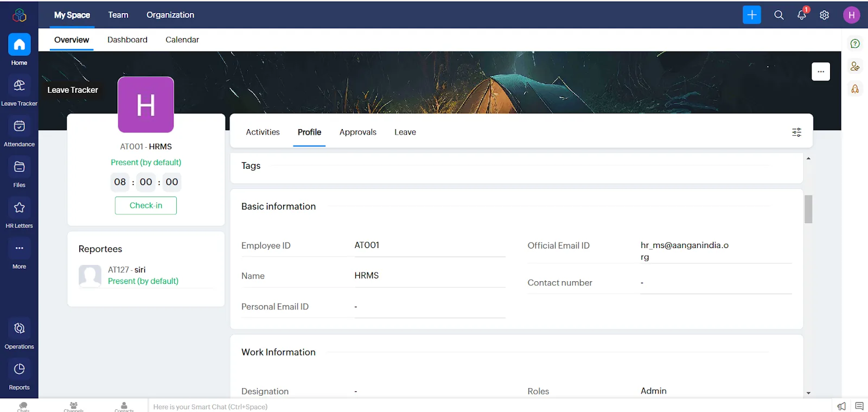Open the help question-mark icon
The image size is (868, 412).
pos(855,43)
